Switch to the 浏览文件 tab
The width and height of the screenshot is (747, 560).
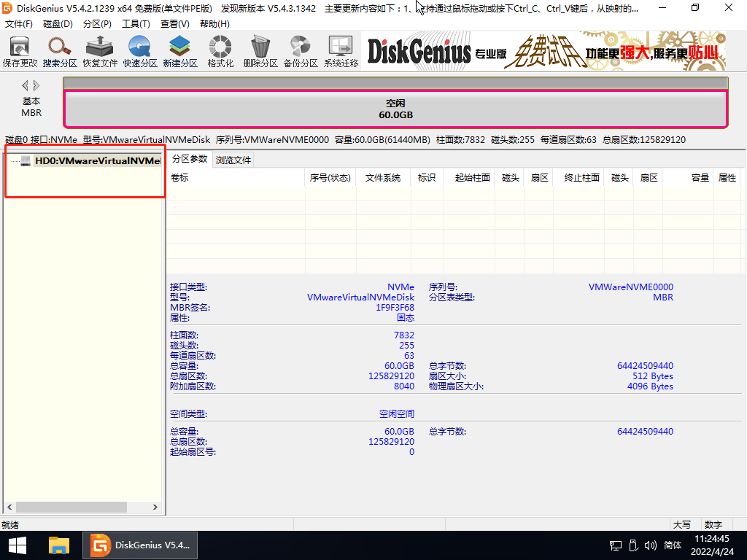coord(233,160)
